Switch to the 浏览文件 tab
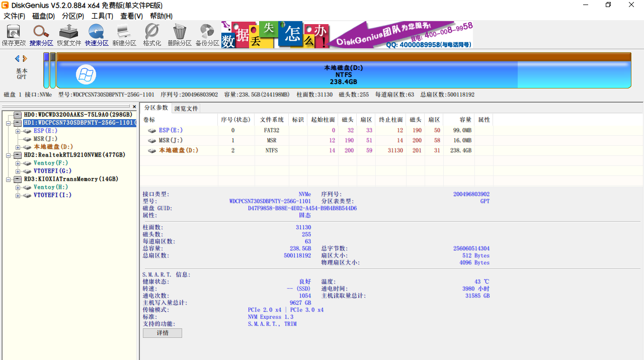This screenshot has width=644, height=360. pos(186,108)
